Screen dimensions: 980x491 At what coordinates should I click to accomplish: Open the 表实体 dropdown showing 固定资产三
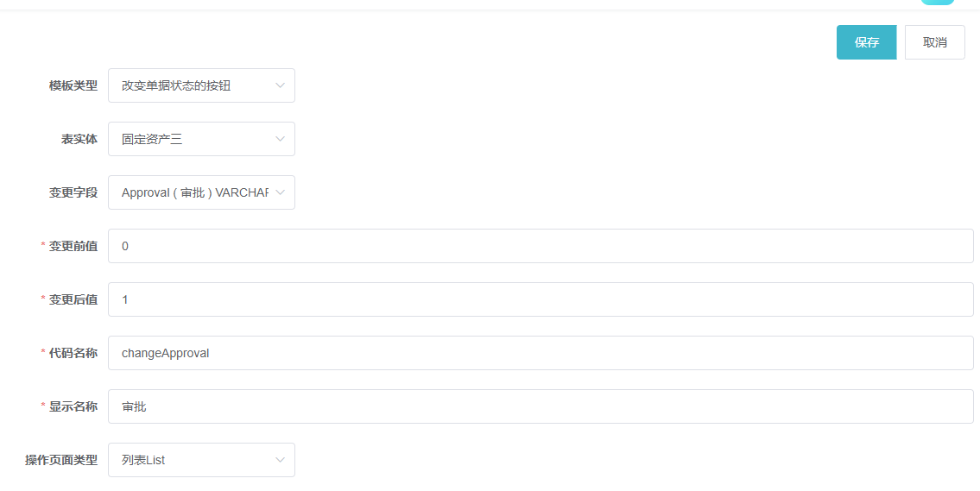(201, 139)
